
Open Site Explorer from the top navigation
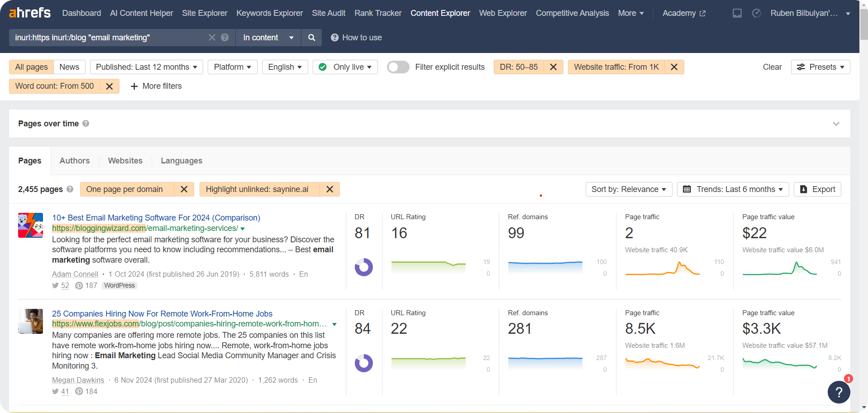click(204, 13)
